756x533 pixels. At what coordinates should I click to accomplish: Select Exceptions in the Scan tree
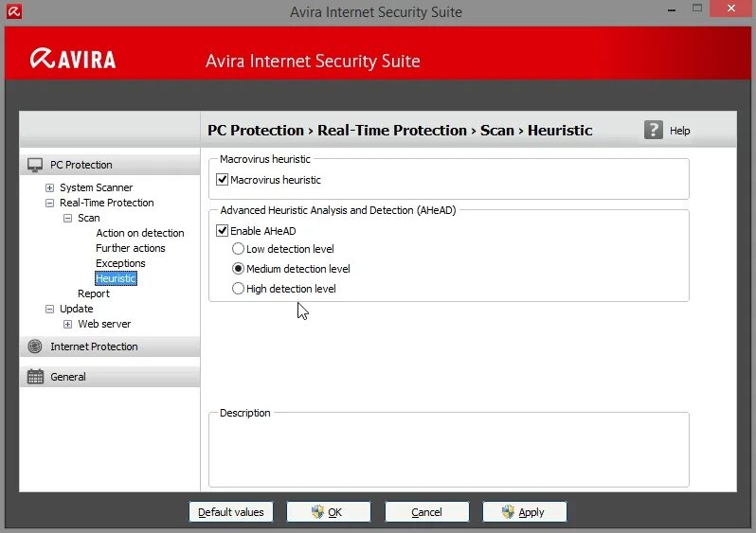click(x=120, y=263)
